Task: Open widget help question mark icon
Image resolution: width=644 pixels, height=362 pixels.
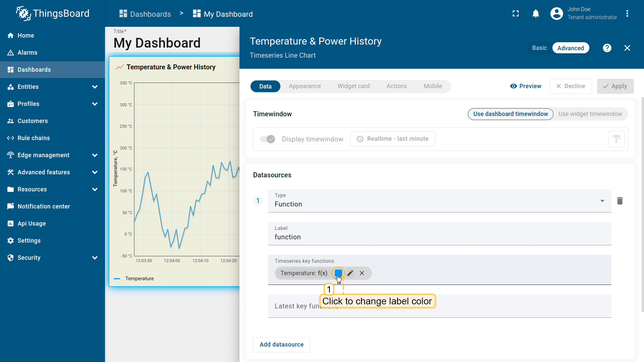Action: coord(607,48)
